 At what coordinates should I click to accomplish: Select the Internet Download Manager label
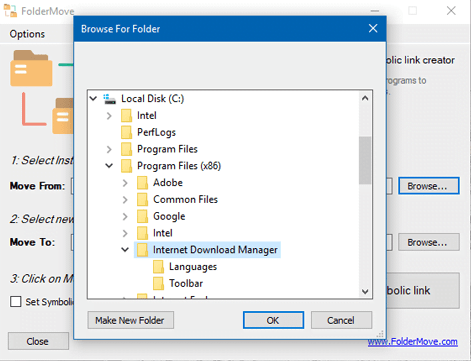[215, 250]
